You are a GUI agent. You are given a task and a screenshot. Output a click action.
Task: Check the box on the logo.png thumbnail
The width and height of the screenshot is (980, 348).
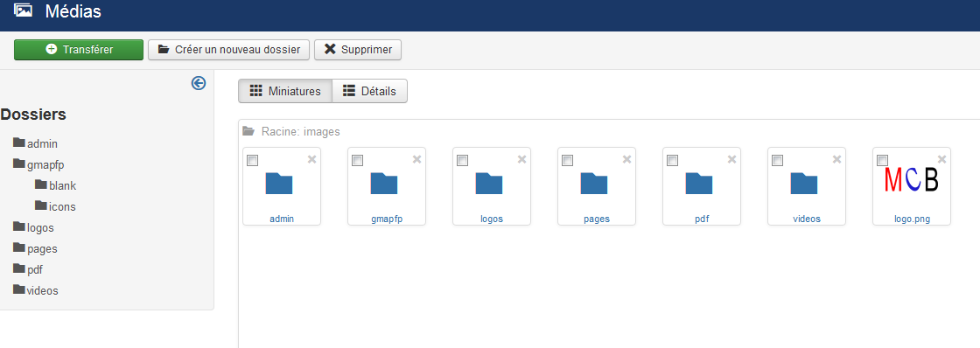coord(882,161)
